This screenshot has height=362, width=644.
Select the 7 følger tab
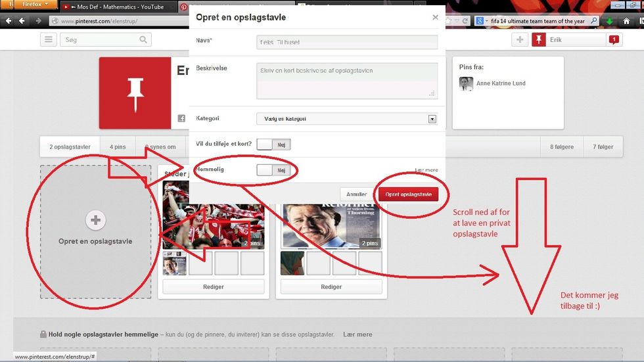(x=603, y=147)
